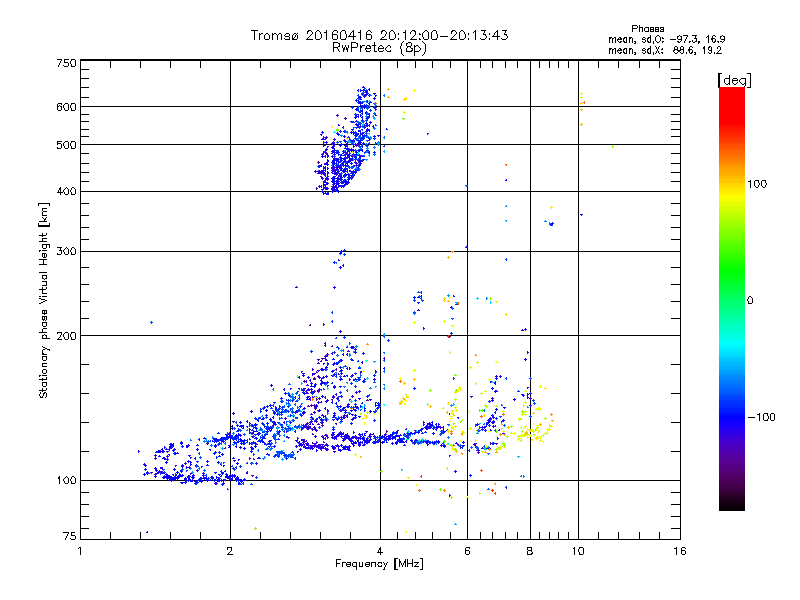Image resolution: width=800 pixels, height=600 pixels.
Task: Click the y-axis tick label '200'
Action: click(66, 336)
